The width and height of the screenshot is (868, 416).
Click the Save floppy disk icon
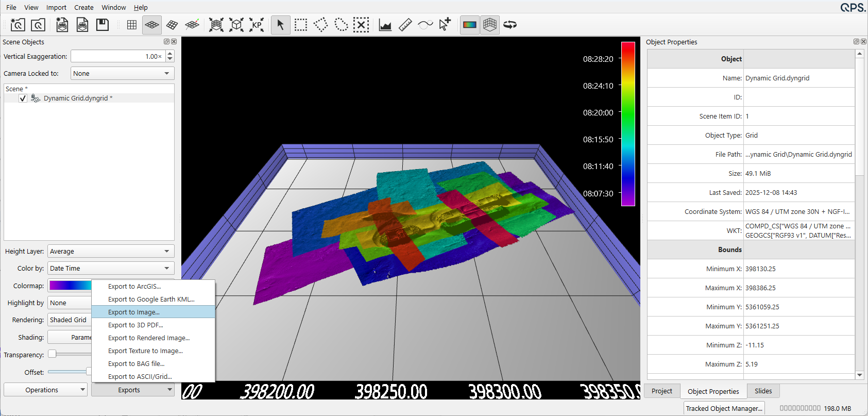coord(103,25)
